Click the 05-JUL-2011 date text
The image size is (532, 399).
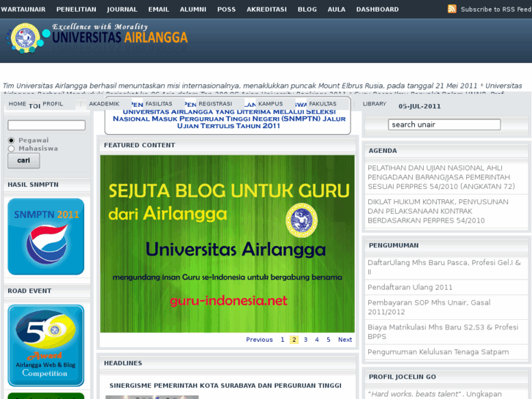[x=420, y=106]
